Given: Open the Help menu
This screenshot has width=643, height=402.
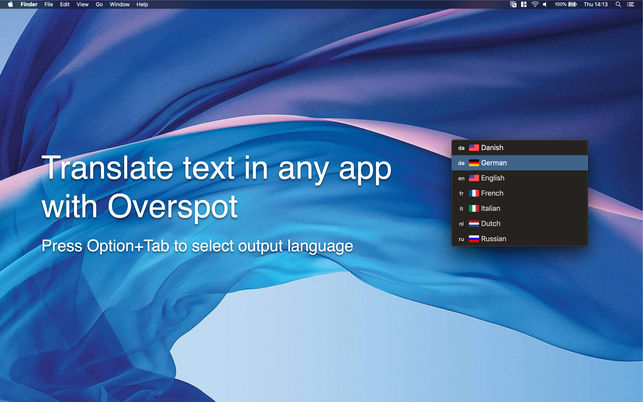Looking at the screenshot, I should (142, 5).
